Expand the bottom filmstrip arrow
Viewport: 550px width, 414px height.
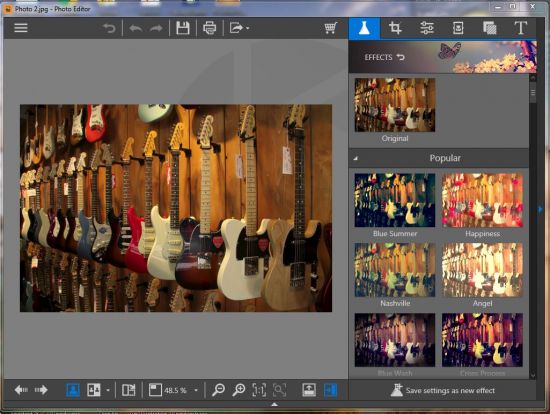[274, 404]
